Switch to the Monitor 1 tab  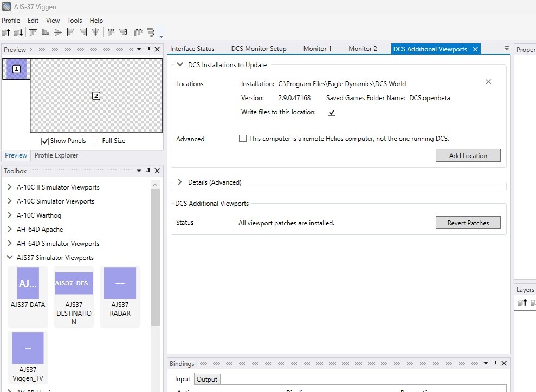pyautogui.click(x=318, y=49)
